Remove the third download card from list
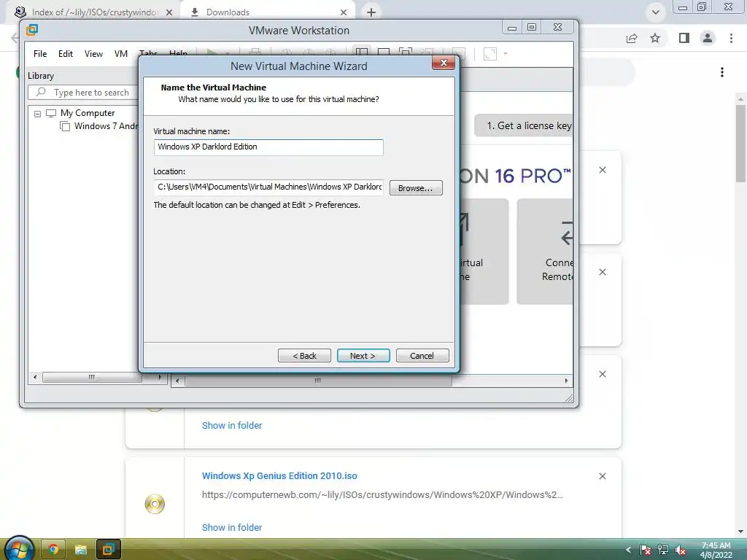This screenshot has height=560, width=747. (x=603, y=374)
